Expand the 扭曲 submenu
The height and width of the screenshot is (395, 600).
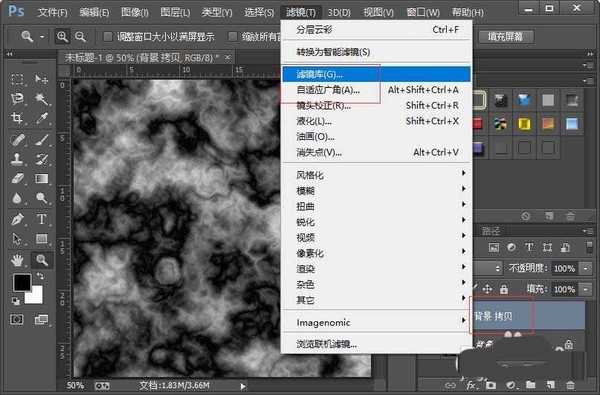tap(377, 206)
